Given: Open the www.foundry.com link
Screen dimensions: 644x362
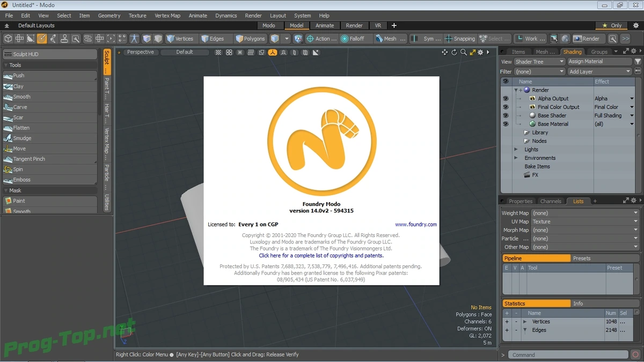Looking at the screenshot, I should [416, 225].
